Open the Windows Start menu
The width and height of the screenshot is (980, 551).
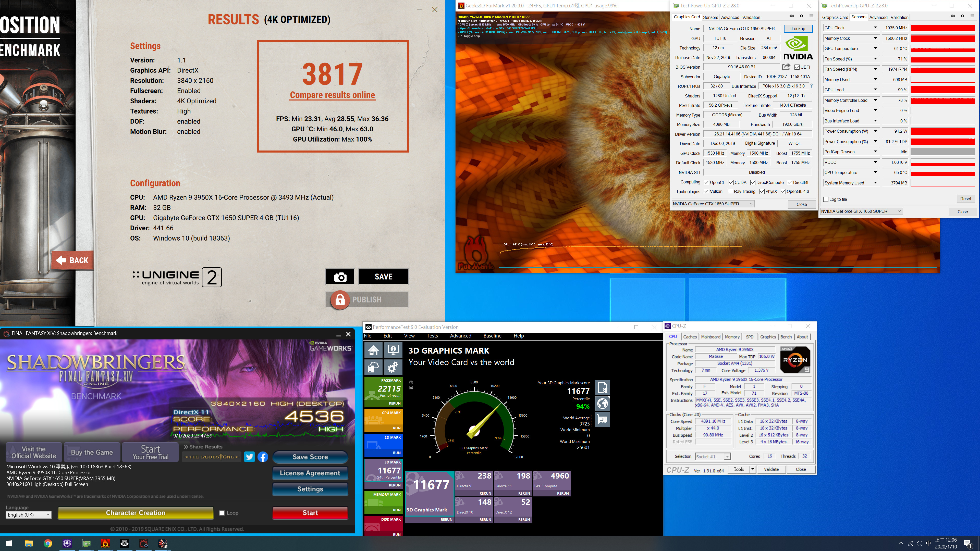point(9,543)
